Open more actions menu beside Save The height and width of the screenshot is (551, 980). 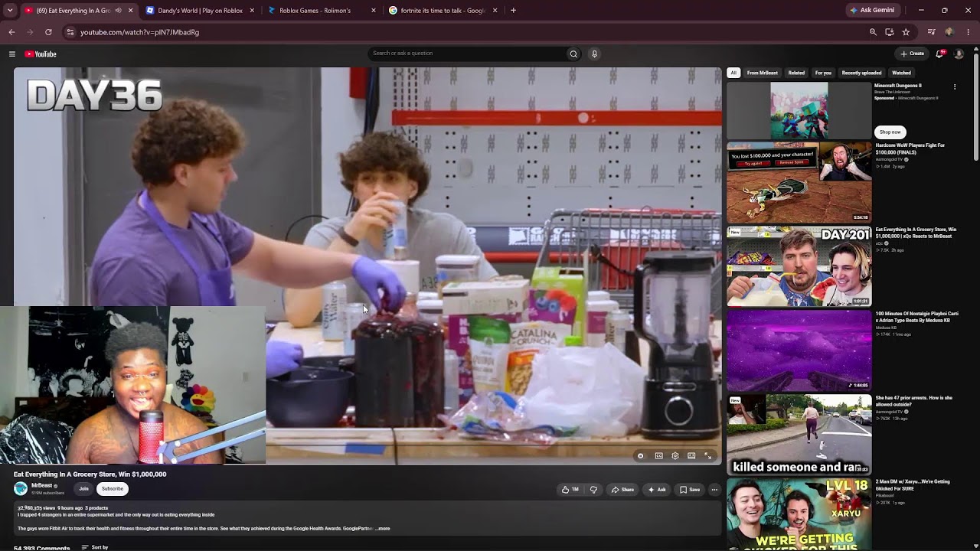(714, 490)
